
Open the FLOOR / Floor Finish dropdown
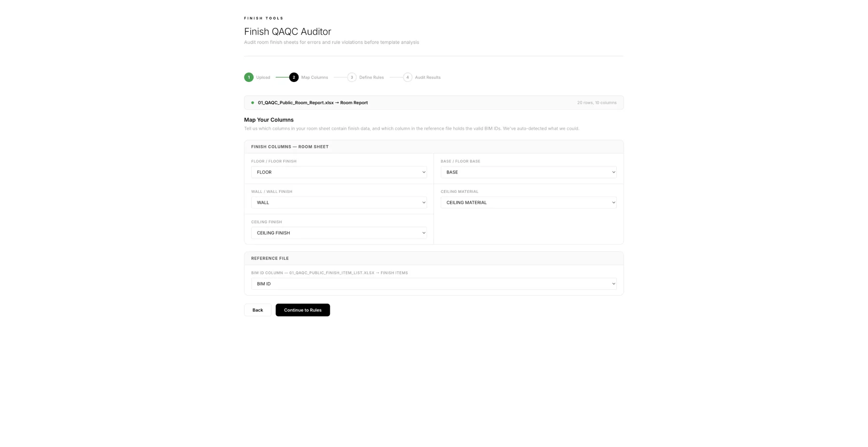click(x=339, y=172)
